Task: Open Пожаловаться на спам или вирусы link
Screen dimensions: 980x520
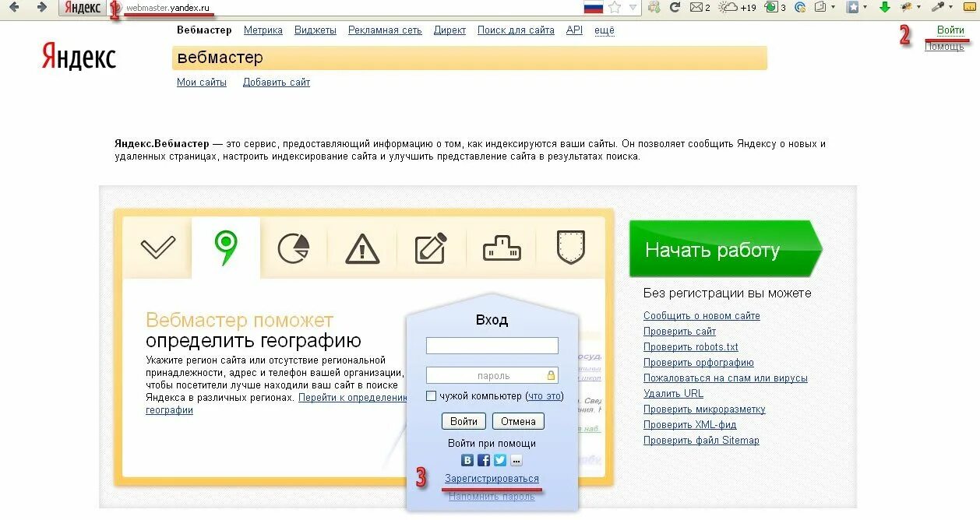Action: tap(725, 378)
